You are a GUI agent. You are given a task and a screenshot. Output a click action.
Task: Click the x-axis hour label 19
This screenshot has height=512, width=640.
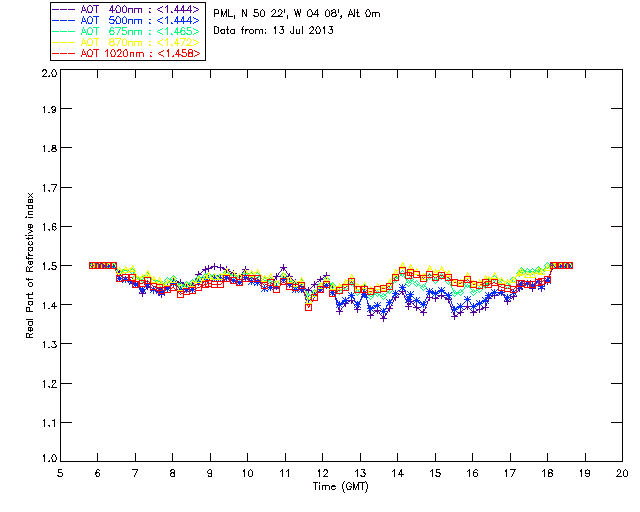585,473
